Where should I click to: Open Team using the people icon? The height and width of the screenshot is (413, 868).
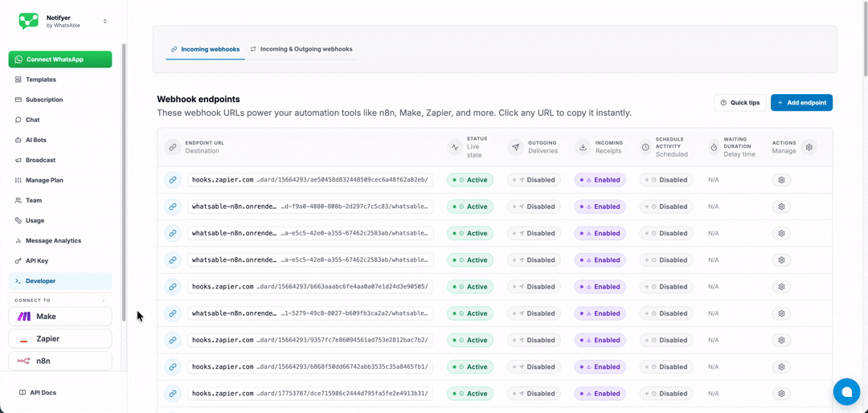point(18,200)
